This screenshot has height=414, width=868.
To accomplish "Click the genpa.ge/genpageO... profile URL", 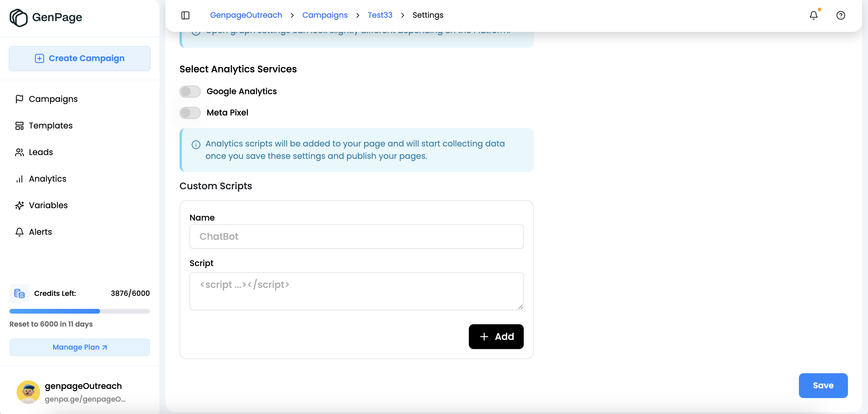I will 85,399.
